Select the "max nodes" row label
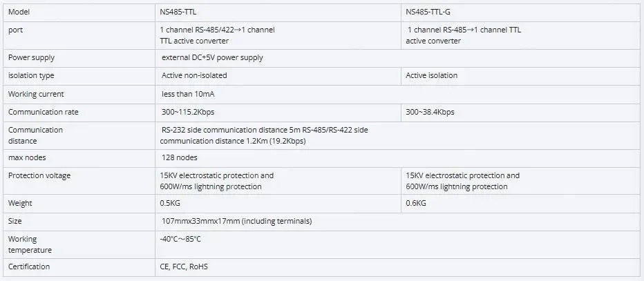644x281 pixels. pyautogui.click(x=27, y=157)
